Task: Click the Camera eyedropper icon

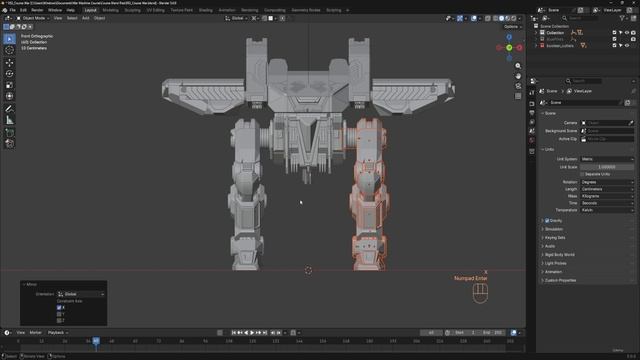Action: [631, 123]
